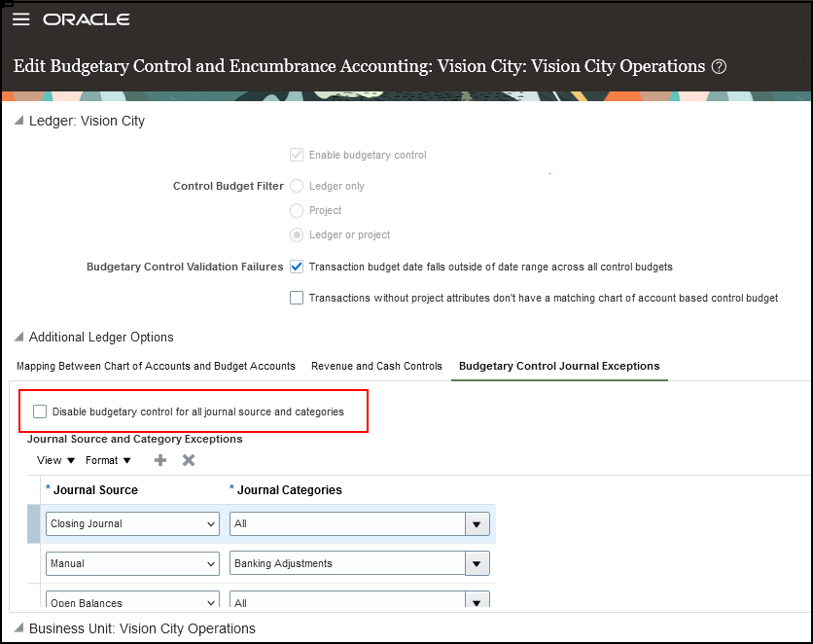
Task: Collapse Additional Ledger Options section
Action: (19, 338)
